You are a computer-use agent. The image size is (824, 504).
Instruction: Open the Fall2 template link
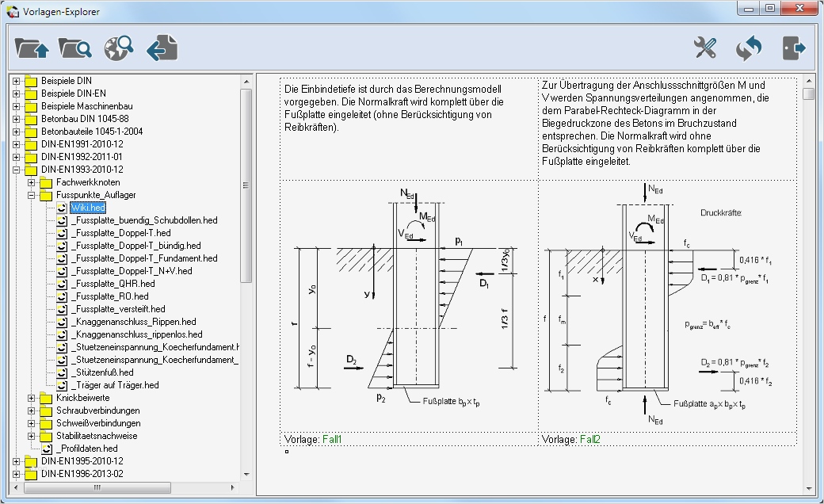point(589,439)
